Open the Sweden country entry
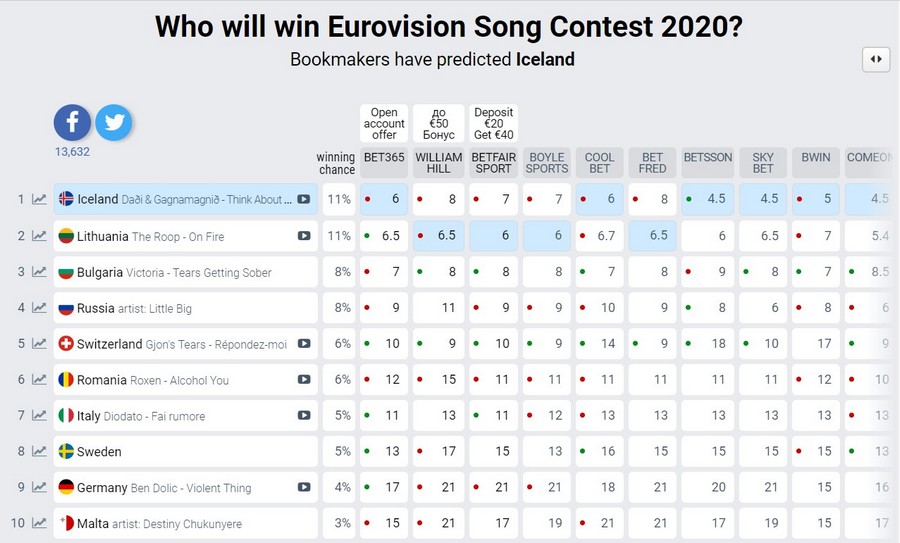Viewport: 900px width, 543px height. pyautogui.click(x=100, y=452)
